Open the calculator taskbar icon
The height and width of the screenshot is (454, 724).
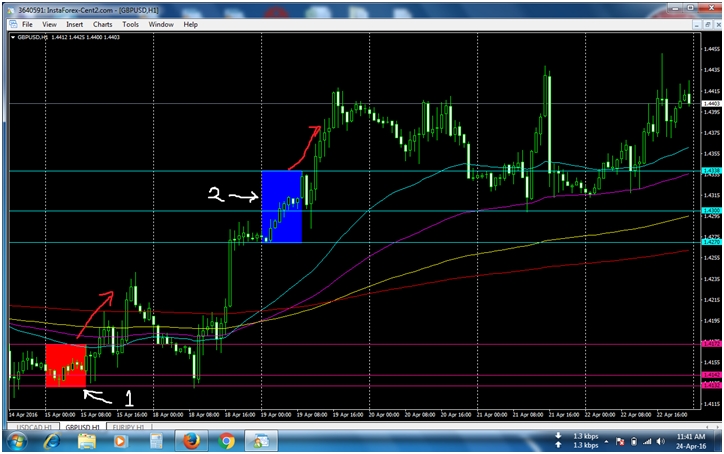click(x=156, y=442)
